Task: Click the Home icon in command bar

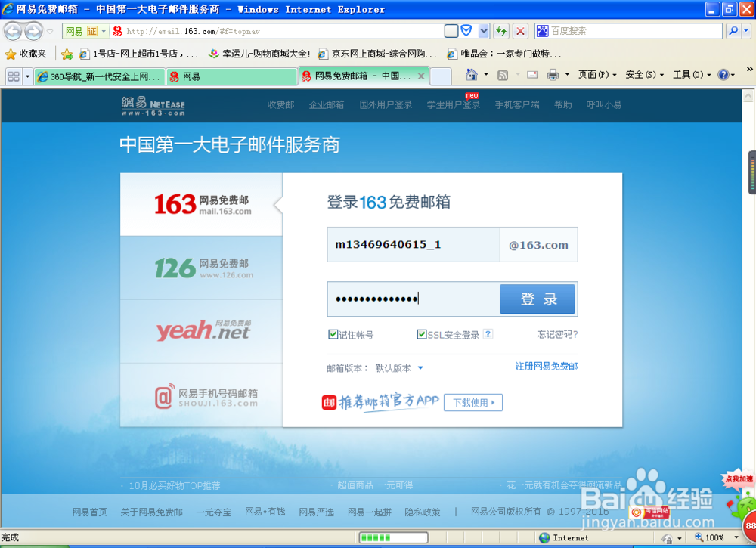Action: click(x=472, y=75)
